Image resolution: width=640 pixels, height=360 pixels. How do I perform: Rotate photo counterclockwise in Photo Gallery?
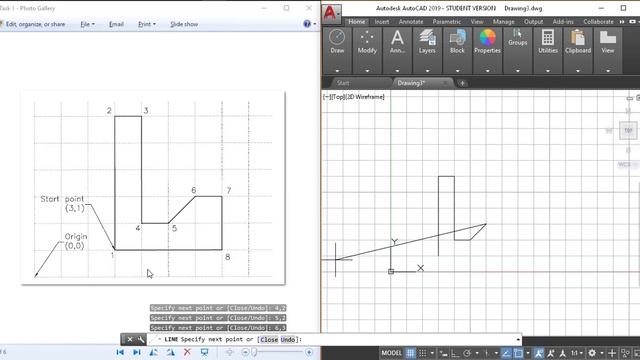153,352
